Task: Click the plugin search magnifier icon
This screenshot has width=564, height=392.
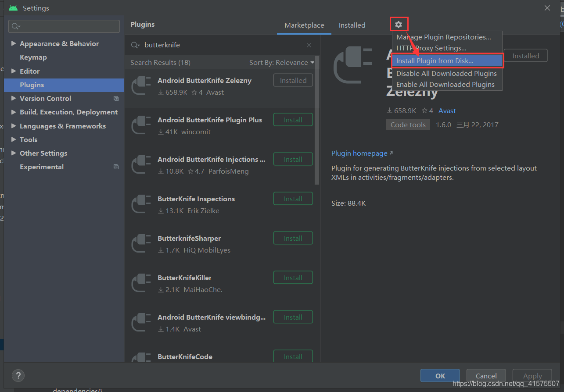Action: click(136, 45)
